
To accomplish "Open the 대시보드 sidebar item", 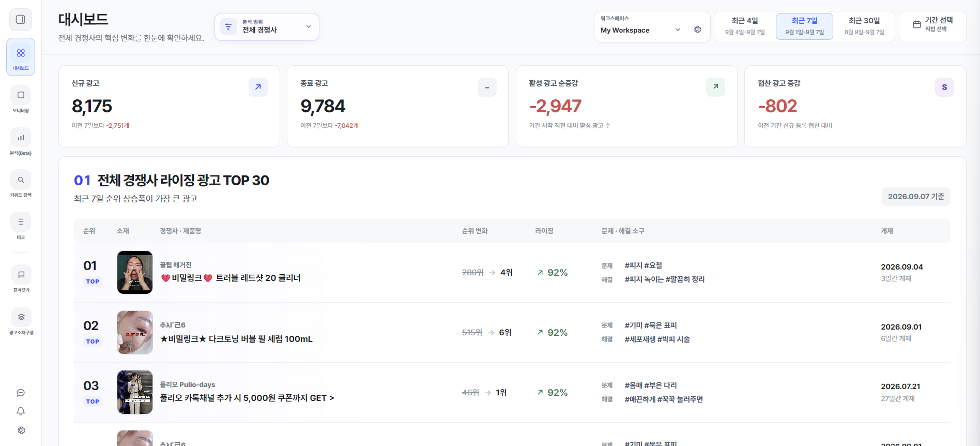I will [21, 57].
